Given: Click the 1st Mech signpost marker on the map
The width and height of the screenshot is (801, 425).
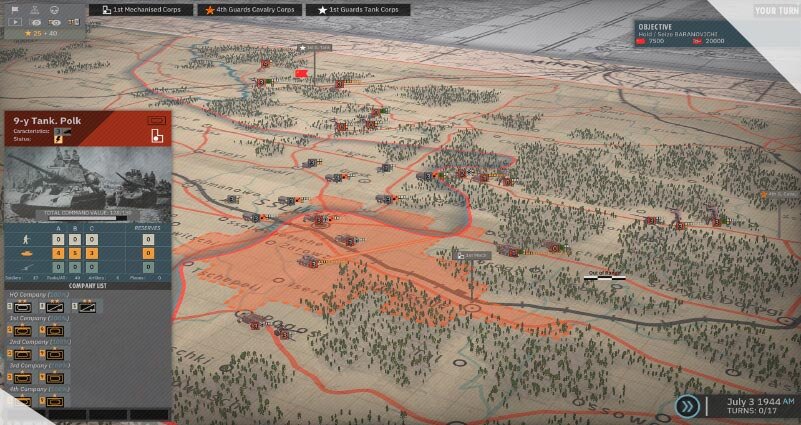Looking at the screenshot, I should (x=472, y=255).
